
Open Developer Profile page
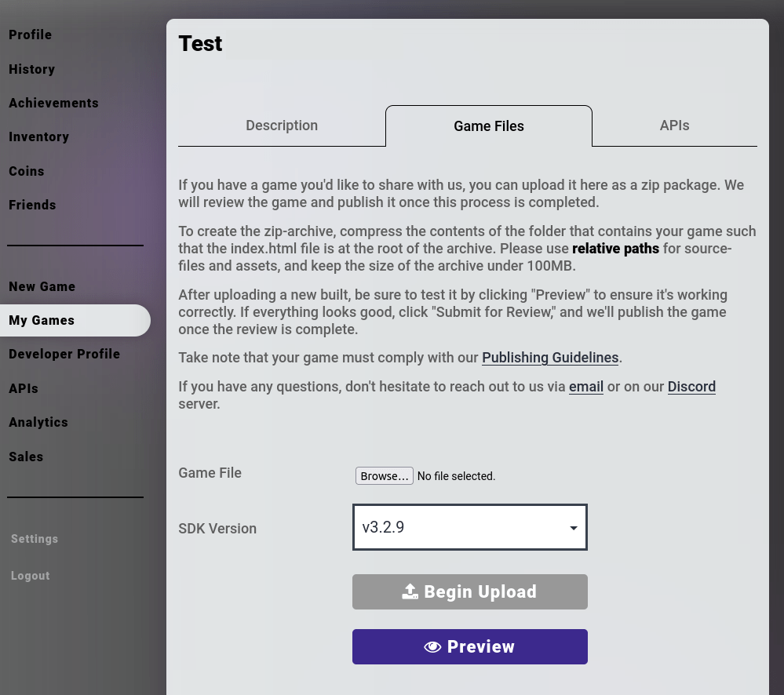coord(64,354)
